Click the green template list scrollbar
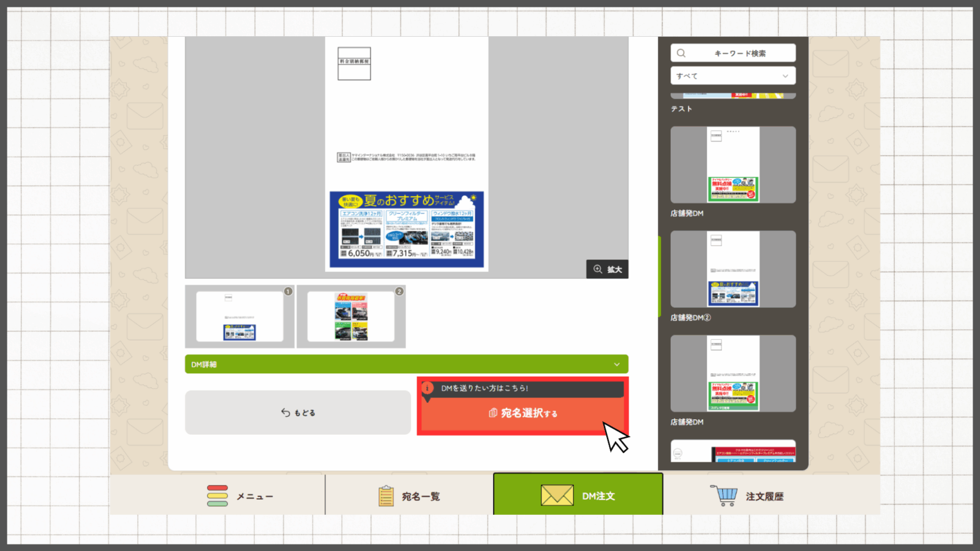This screenshot has width=980, height=551. 660,275
